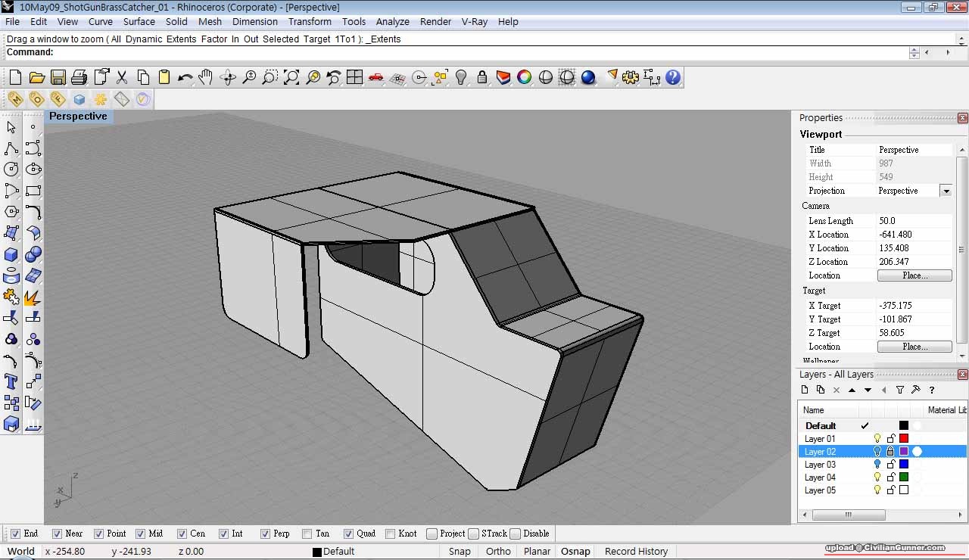Open the Surface menu

(139, 21)
